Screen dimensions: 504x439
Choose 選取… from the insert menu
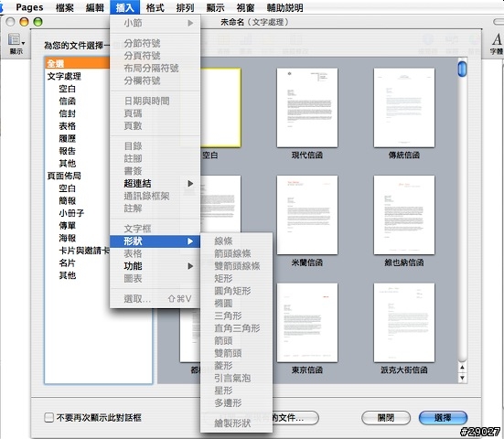click(155, 299)
